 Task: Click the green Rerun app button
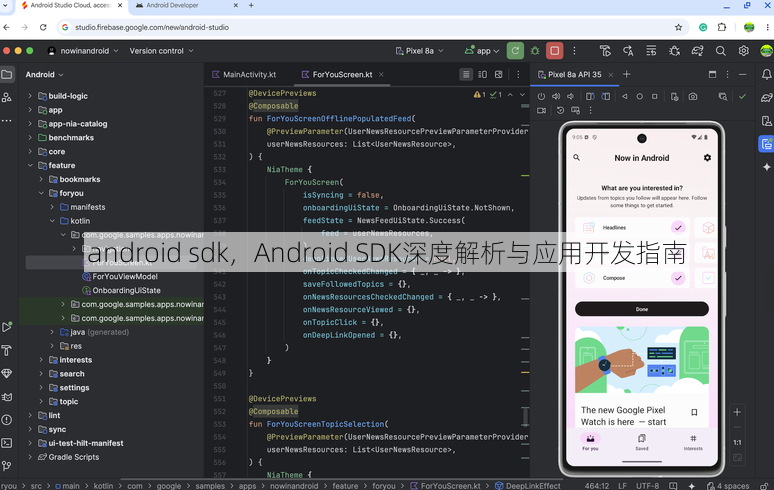[515, 51]
